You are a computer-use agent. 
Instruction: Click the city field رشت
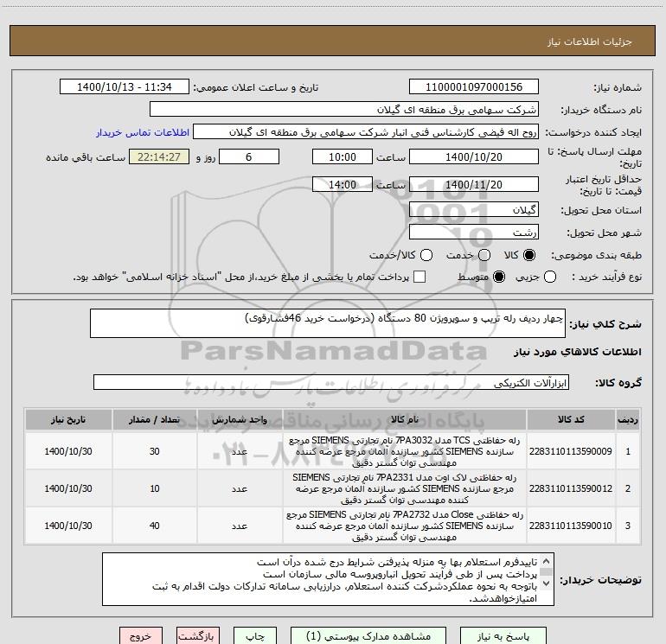coord(474,233)
